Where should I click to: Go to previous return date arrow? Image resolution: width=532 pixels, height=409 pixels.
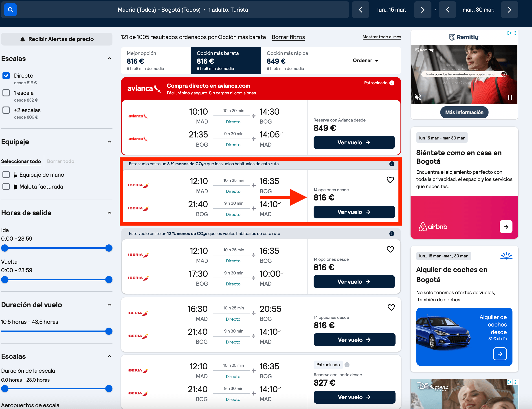(447, 10)
